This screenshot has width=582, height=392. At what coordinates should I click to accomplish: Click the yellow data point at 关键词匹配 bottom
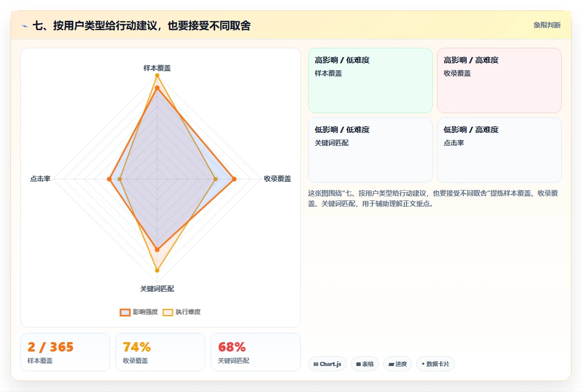tap(157, 271)
